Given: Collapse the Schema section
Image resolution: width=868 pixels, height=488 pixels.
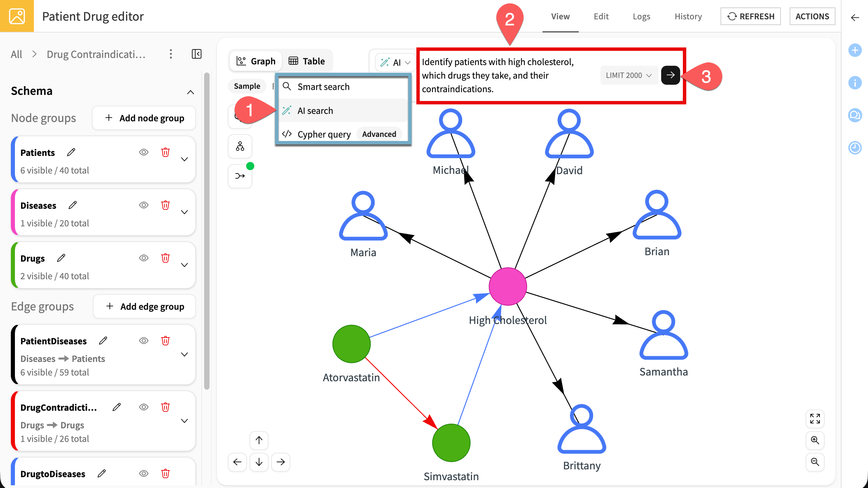Looking at the screenshot, I should 191,92.
